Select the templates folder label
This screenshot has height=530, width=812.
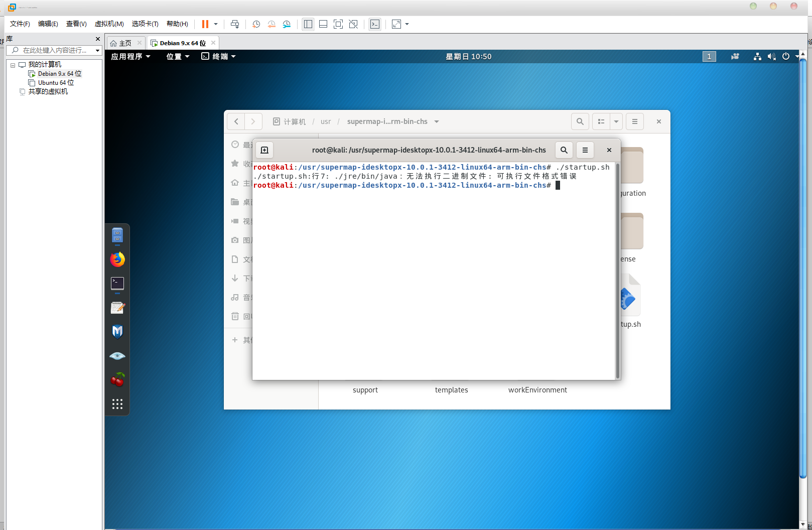(452, 390)
